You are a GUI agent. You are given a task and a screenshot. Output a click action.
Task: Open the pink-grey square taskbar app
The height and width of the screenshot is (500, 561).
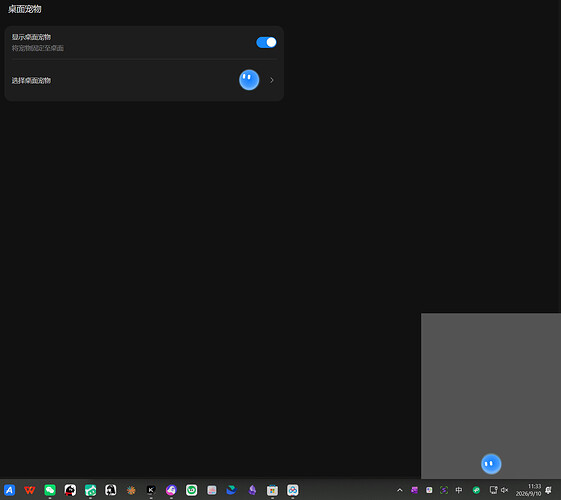point(212,490)
